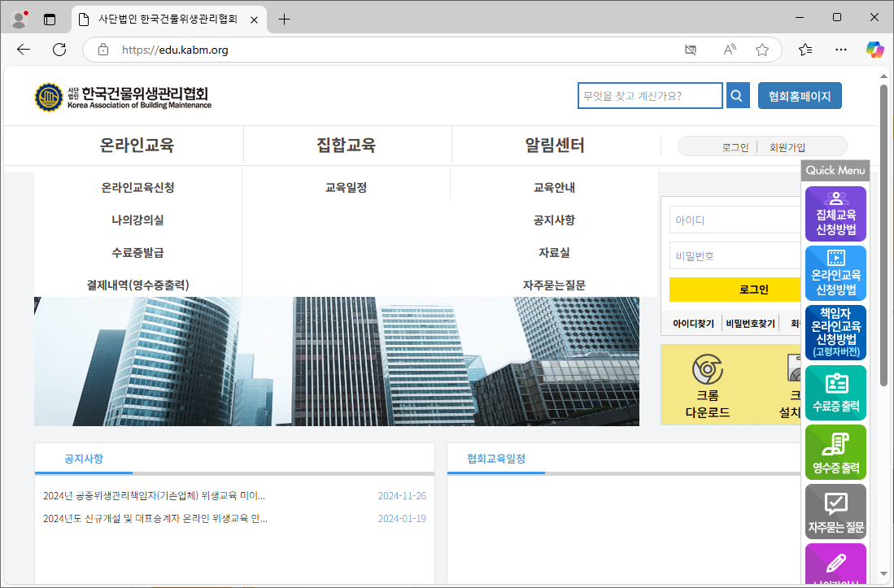Click the 한국건물위생관리협회 logo

(x=123, y=97)
